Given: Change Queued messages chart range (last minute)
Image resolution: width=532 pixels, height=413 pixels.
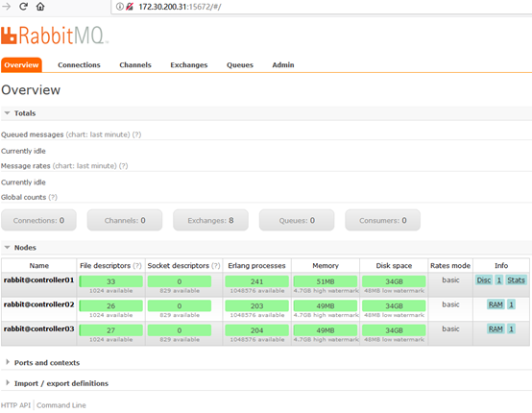Looking at the screenshot, I should coord(98,134).
